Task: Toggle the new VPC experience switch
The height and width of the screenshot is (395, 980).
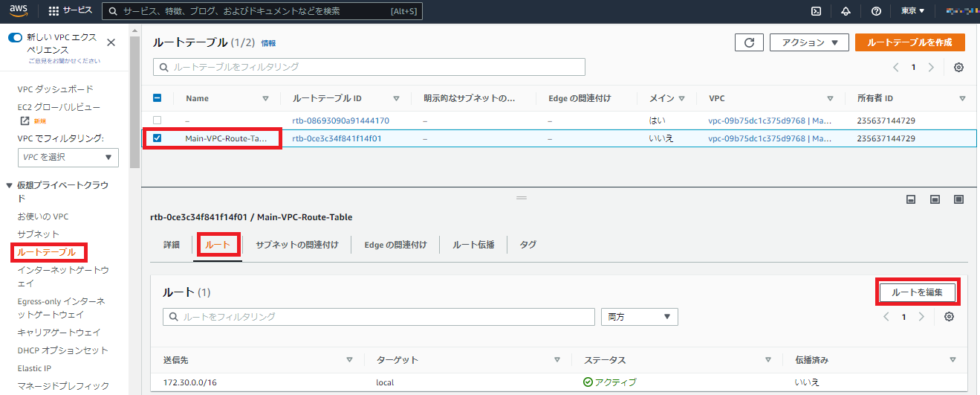Action: tap(15, 37)
